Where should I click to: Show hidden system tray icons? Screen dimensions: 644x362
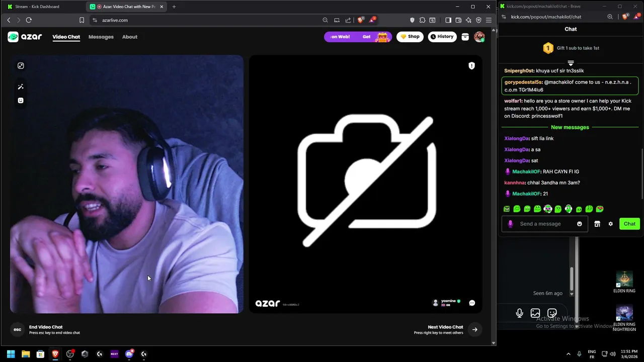[569, 354]
